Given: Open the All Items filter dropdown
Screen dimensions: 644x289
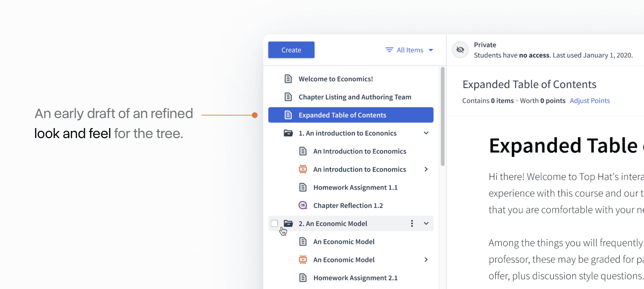Looking at the screenshot, I should click(x=410, y=50).
